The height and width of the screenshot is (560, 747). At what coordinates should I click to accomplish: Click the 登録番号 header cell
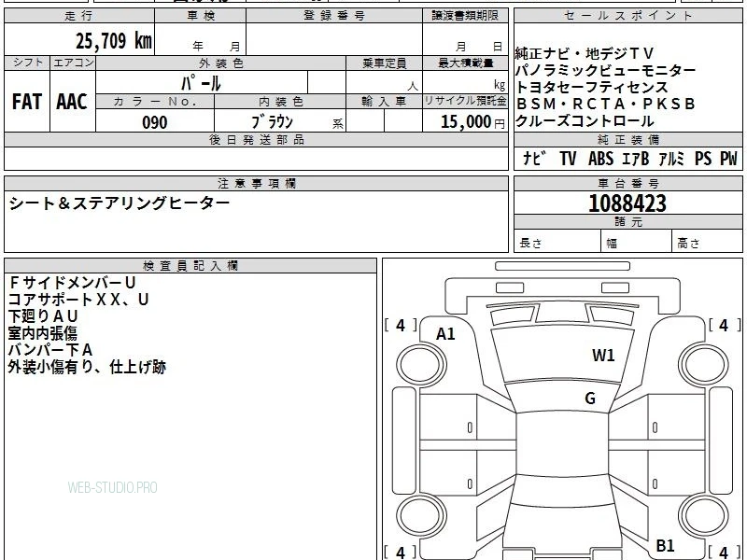point(334,16)
